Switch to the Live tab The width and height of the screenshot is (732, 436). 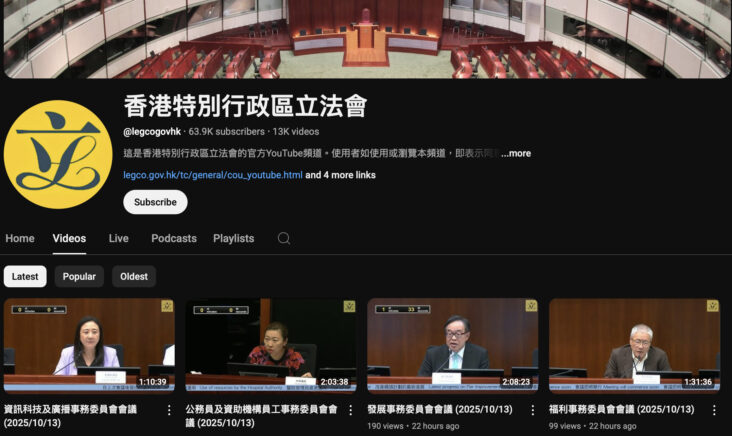click(x=118, y=239)
